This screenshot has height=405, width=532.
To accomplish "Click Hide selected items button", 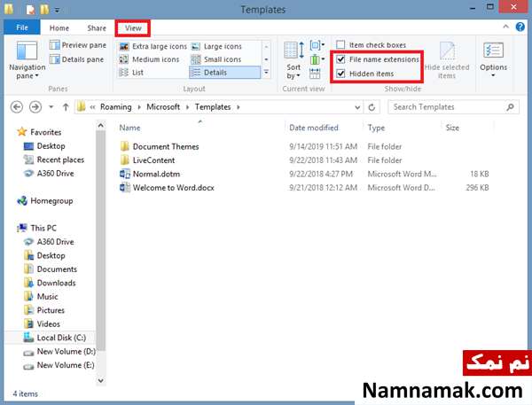I will click(447, 60).
